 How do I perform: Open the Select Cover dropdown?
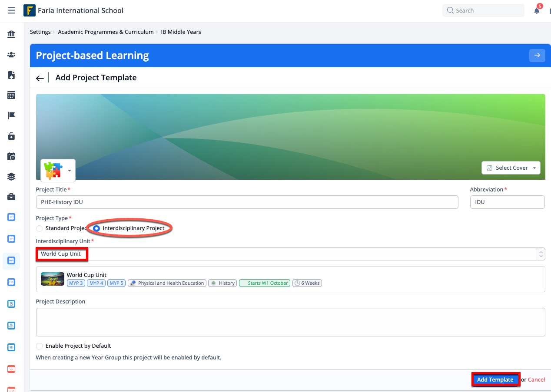(511, 168)
